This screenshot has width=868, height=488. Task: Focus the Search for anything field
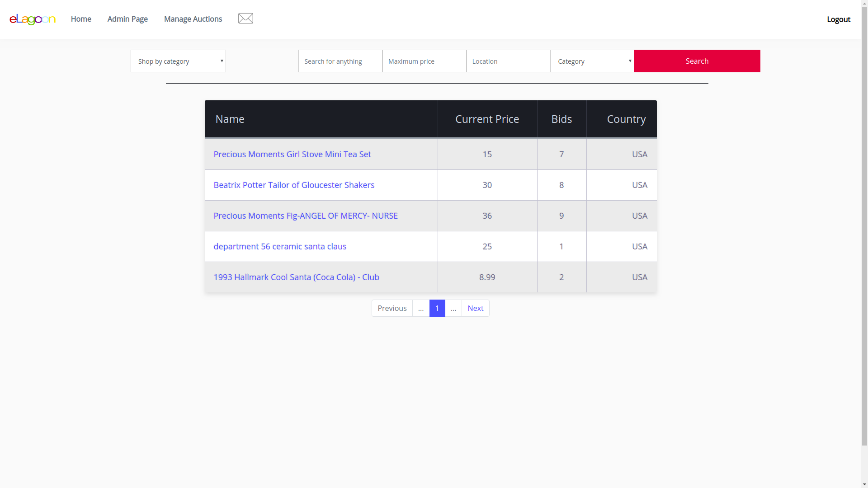[340, 61]
